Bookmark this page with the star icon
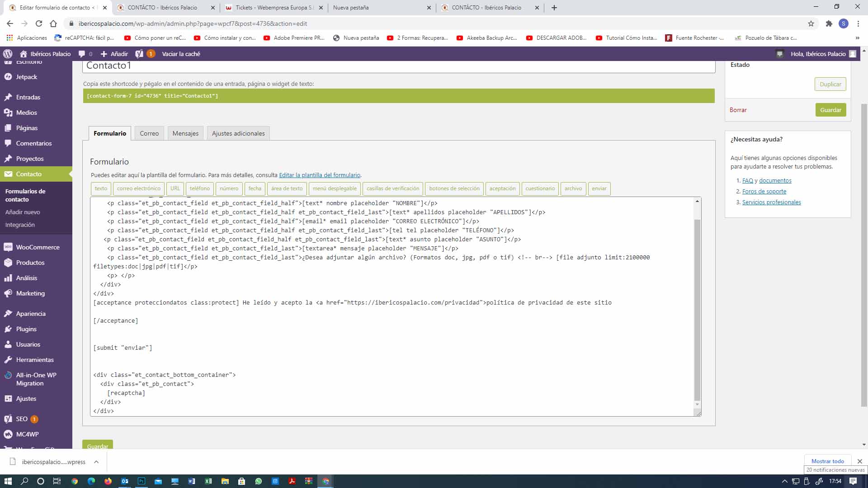Image resolution: width=868 pixels, height=488 pixels. tap(811, 23)
